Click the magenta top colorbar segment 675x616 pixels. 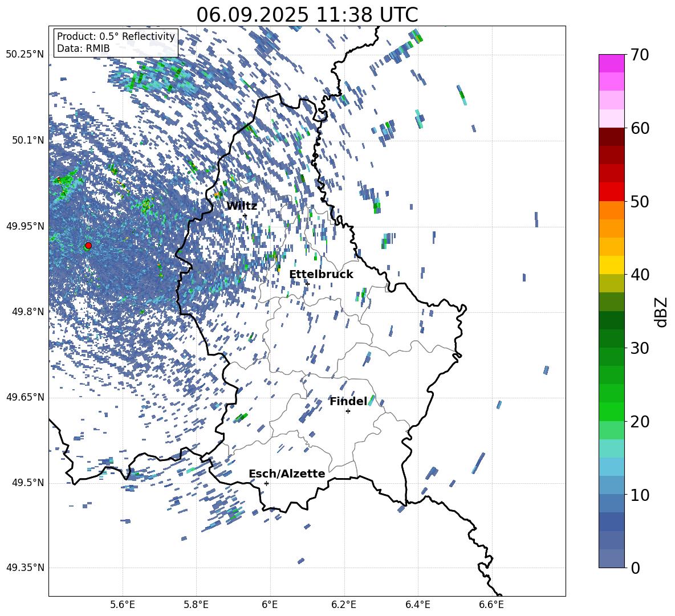[611, 64]
